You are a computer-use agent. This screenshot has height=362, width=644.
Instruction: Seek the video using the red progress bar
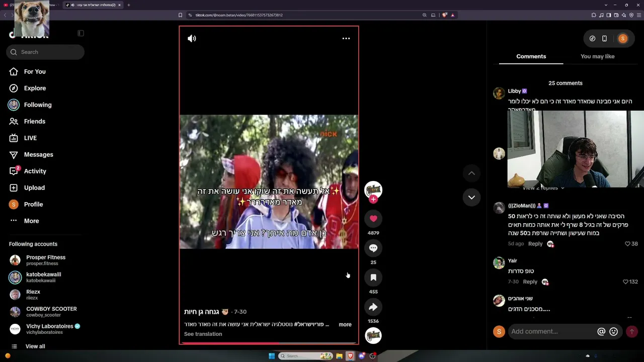pos(269,343)
